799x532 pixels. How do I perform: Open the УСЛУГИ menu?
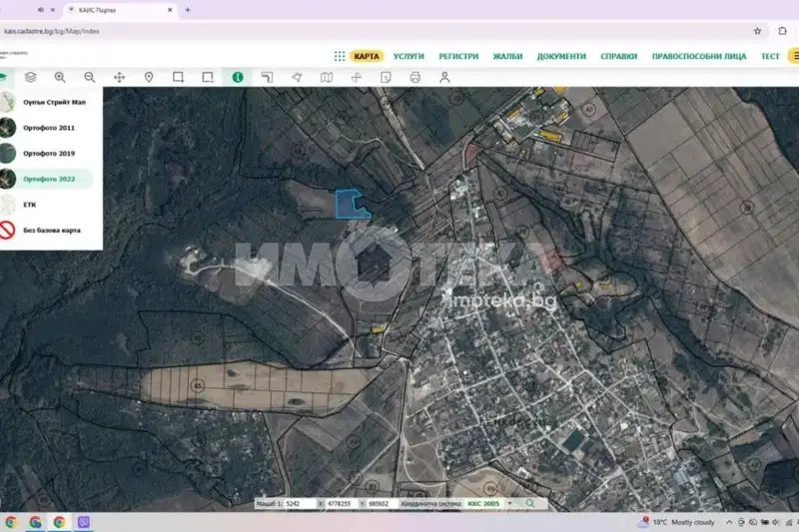408,56
